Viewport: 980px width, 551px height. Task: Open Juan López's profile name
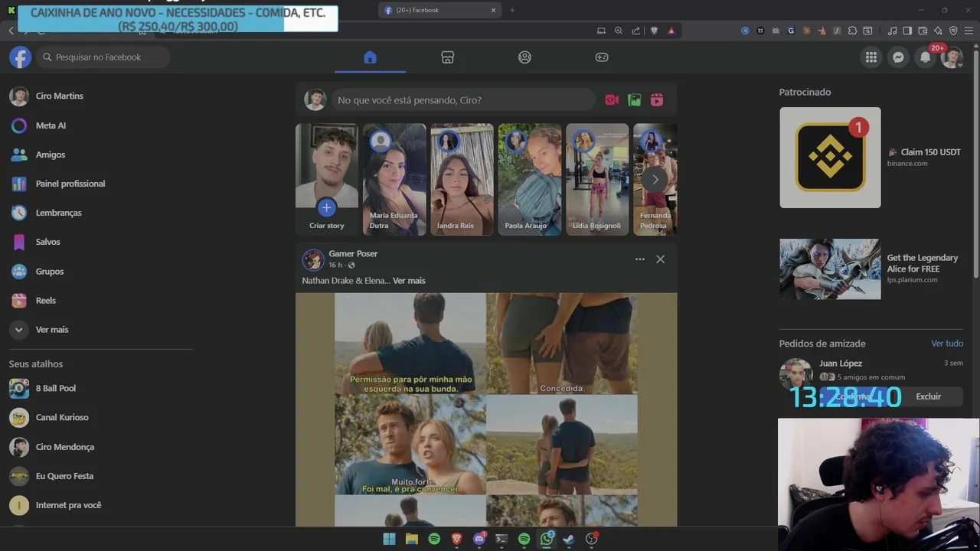(841, 364)
